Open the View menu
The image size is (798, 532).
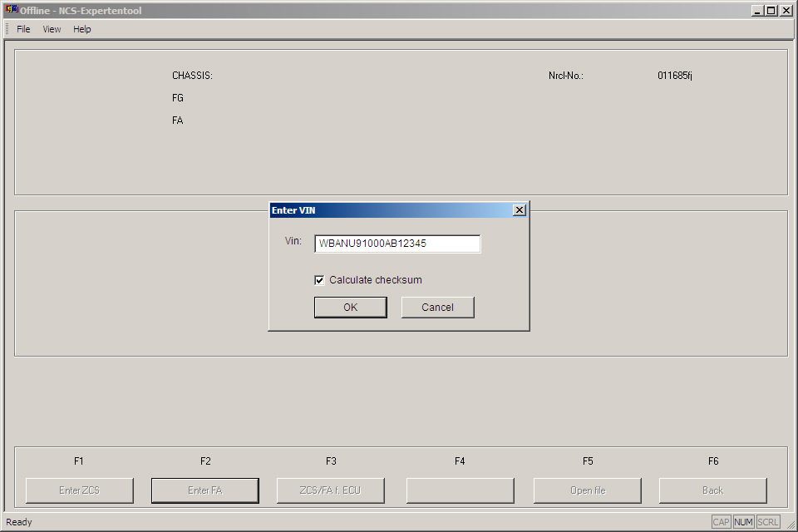click(x=52, y=29)
